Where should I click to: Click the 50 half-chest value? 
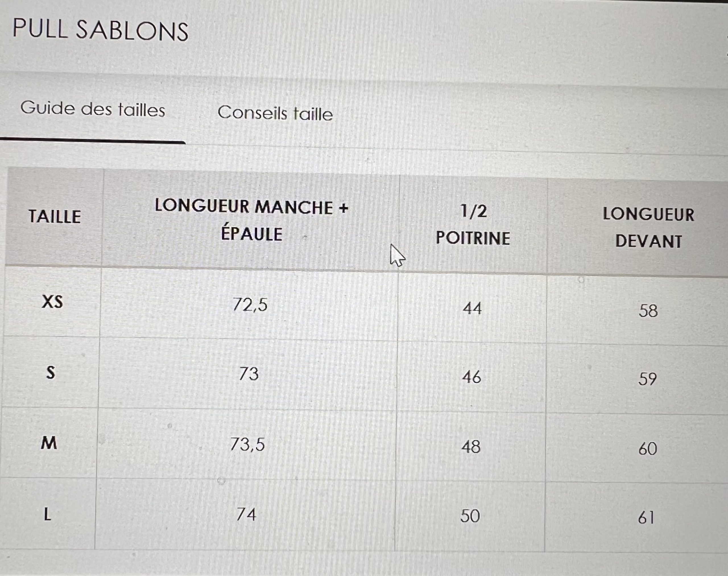point(470,516)
